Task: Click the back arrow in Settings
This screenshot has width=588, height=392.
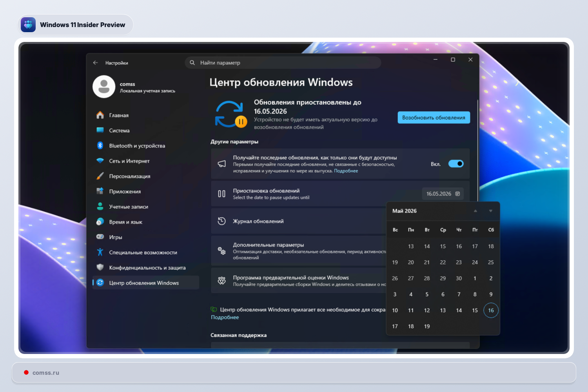Action: pyautogui.click(x=95, y=63)
